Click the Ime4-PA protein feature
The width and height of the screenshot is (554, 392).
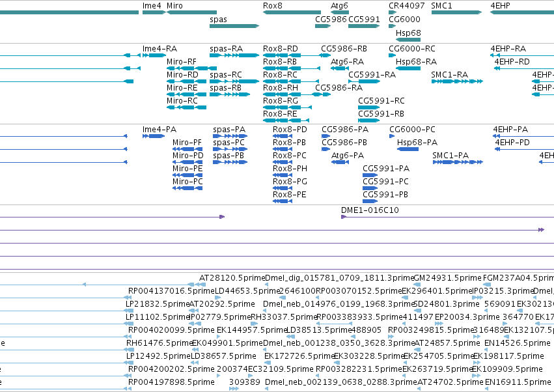click(x=154, y=136)
